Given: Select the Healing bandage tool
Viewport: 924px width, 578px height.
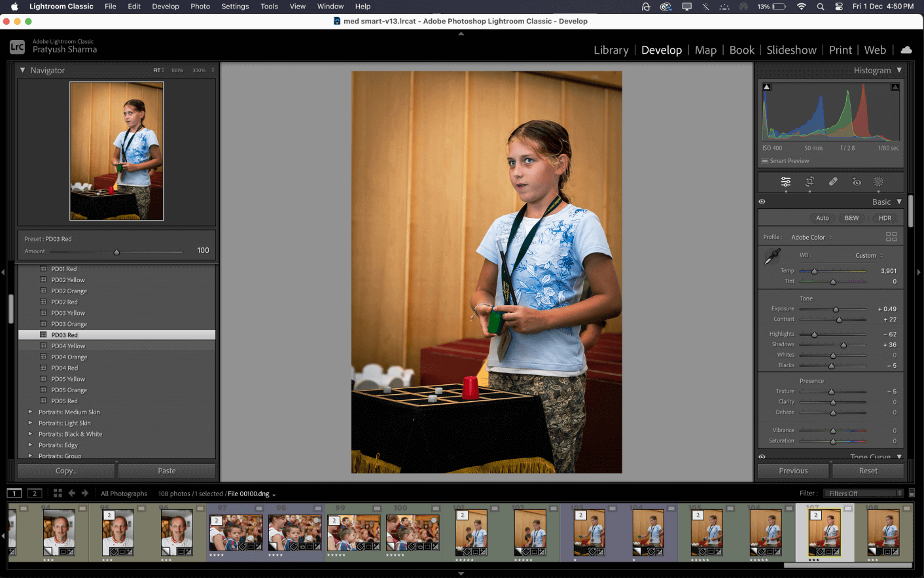Looking at the screenshot, I should click(833, 182).
